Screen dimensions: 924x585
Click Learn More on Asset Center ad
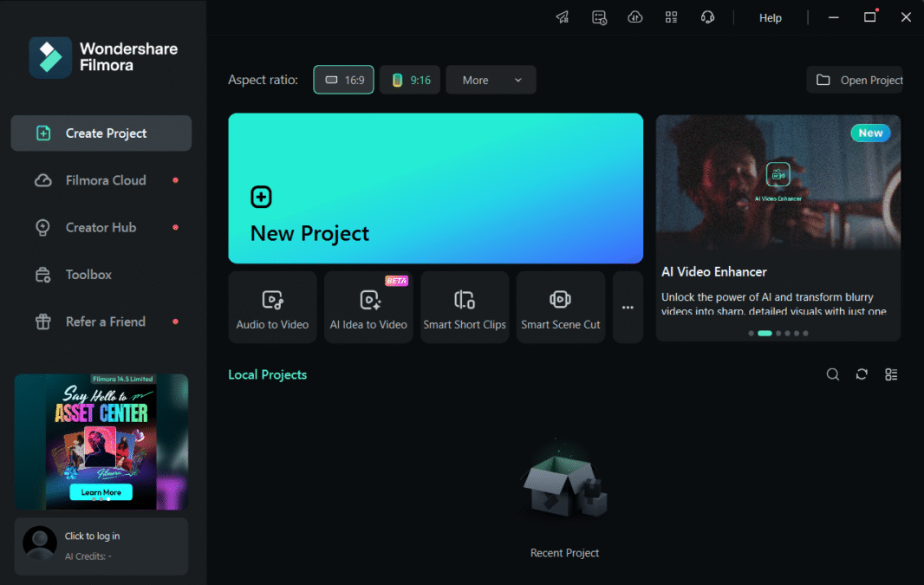pos(101,492)
